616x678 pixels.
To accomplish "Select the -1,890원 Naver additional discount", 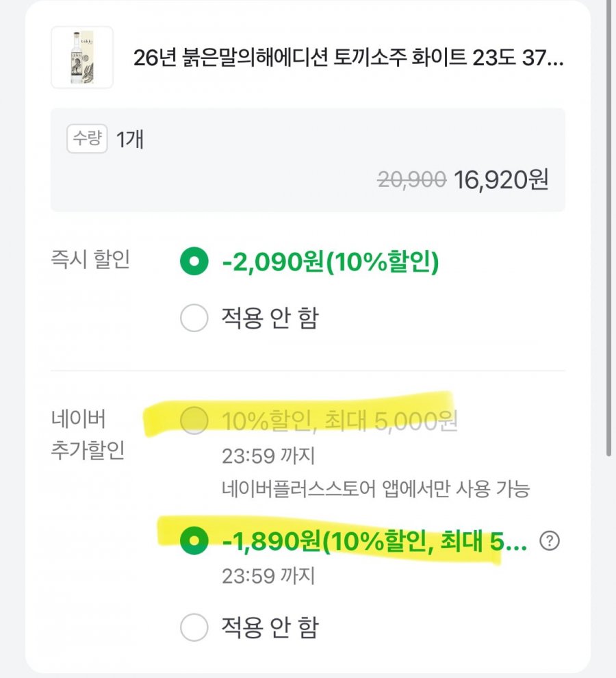I will (194, 542).
